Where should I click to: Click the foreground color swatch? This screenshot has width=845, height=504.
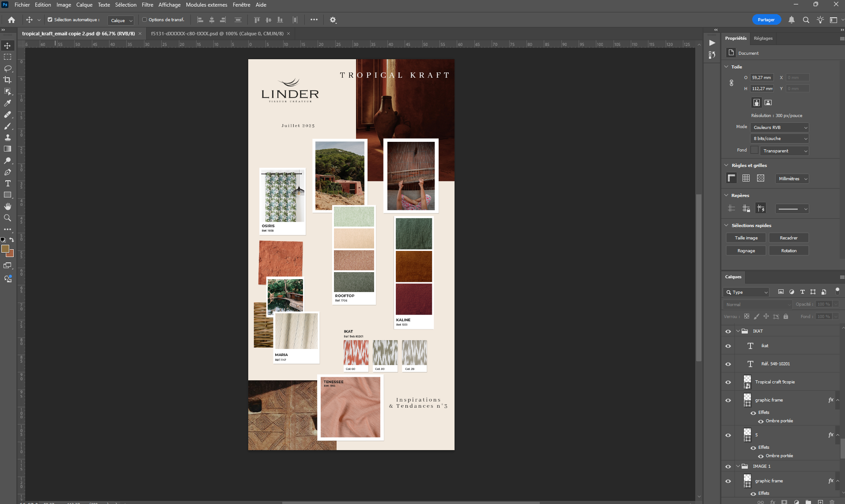coord(5,249)
